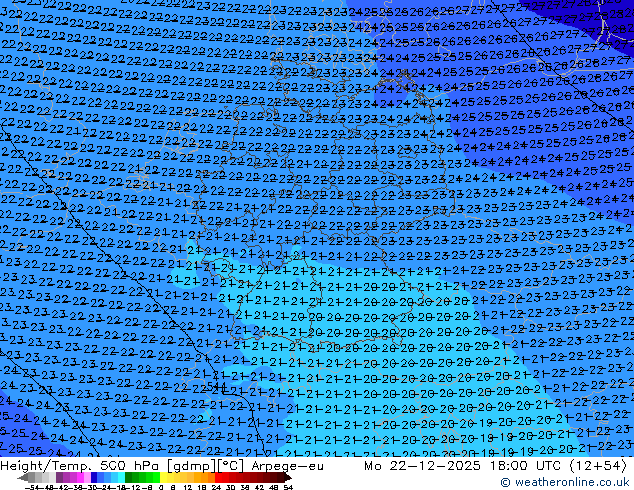Click the '(12+54)' forecast run label
This screenshot has width=634, height=490.
point(598,466)
